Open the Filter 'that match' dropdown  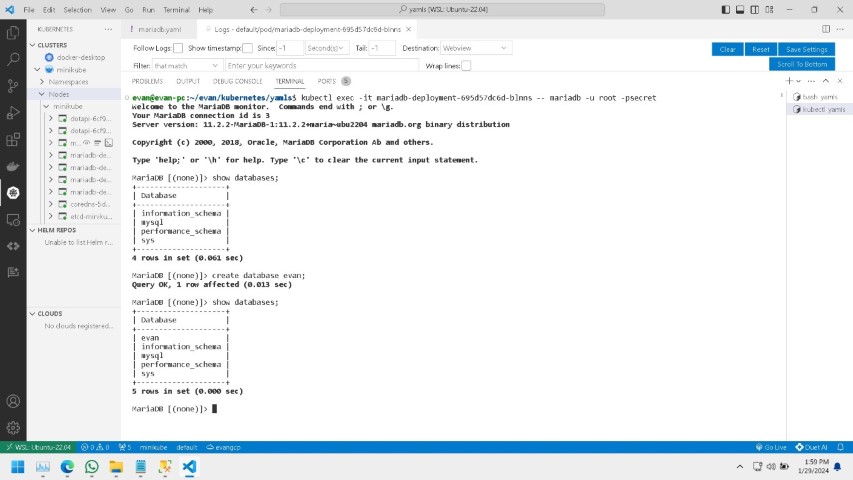pyautogui.click(x=186, y=66)
